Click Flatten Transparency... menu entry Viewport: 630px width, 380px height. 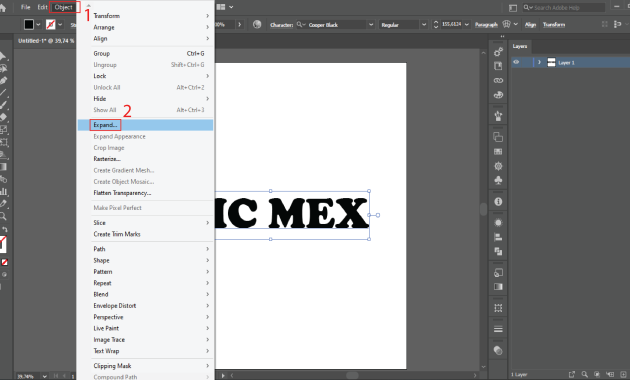pos(145,193)
